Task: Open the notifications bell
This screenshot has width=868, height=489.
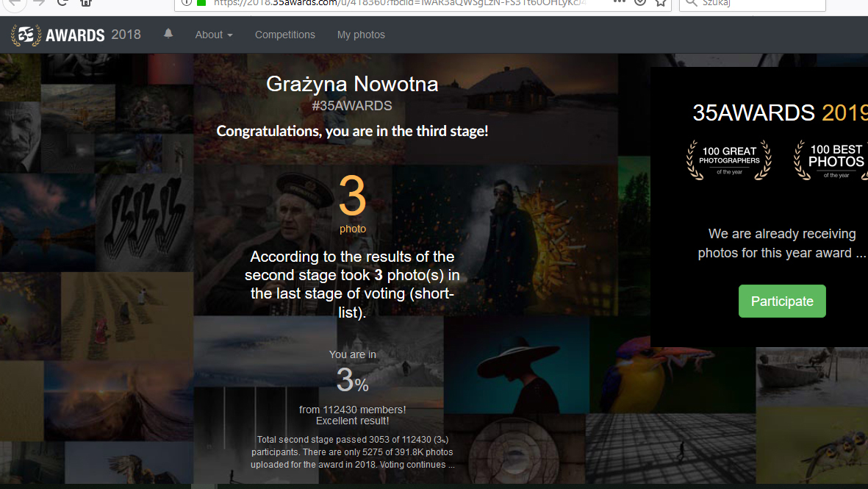Action: point(168,34)
